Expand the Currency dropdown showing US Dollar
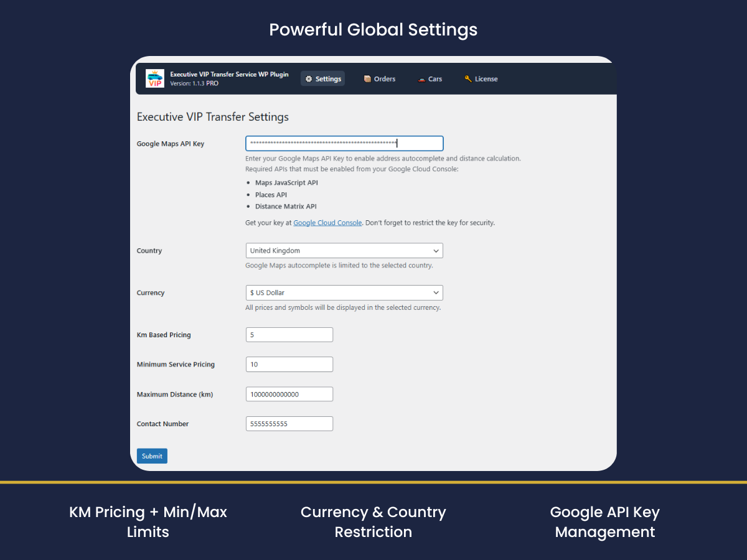The height and width of the screenshot is (560, 747). (x=344, y=292)
